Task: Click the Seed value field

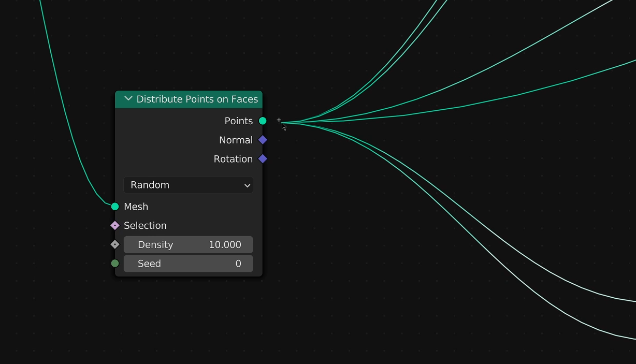Action: pyautogui.click(x=188, y=264)
